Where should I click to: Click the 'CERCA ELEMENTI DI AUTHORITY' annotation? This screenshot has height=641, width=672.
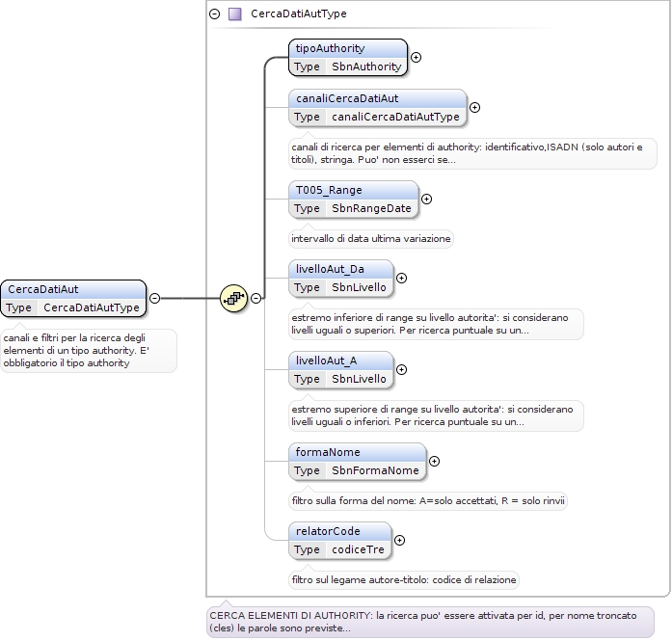point(430,622)
